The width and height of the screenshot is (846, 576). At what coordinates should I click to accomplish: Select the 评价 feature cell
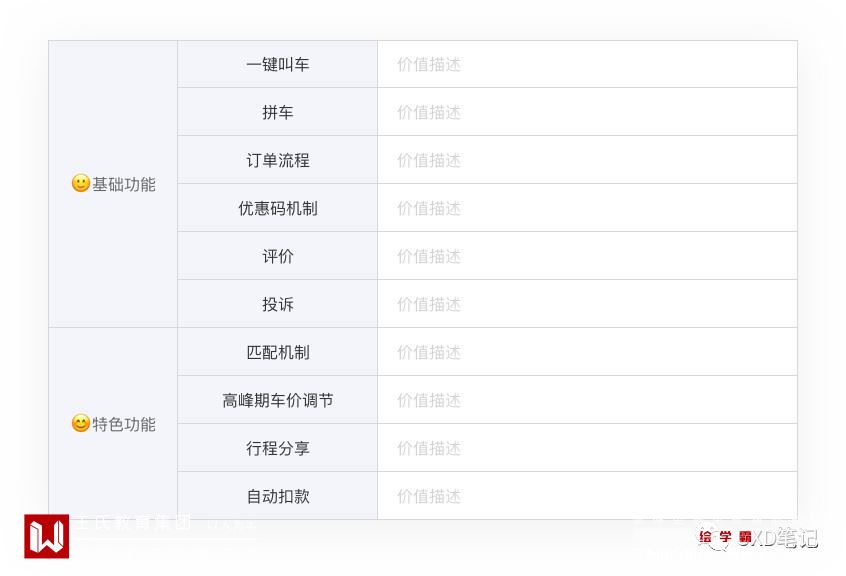[x=278, y=256]
